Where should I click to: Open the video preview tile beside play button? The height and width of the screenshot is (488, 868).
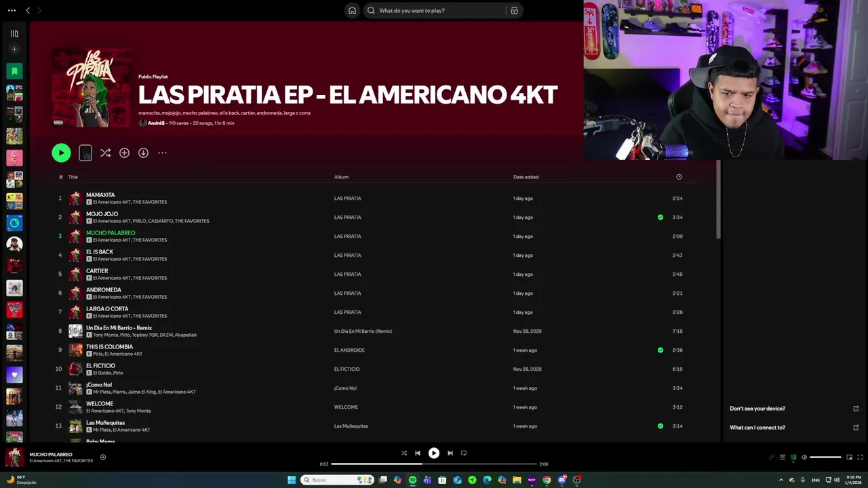pos(85,153)
